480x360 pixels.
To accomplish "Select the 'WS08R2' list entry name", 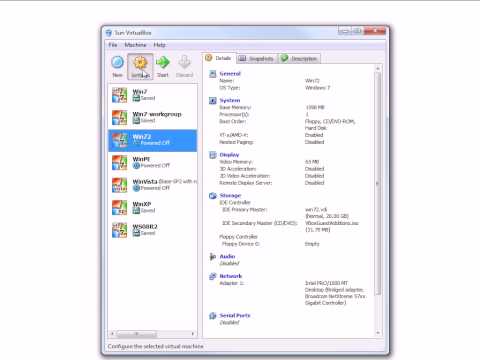I will point(145,227).
